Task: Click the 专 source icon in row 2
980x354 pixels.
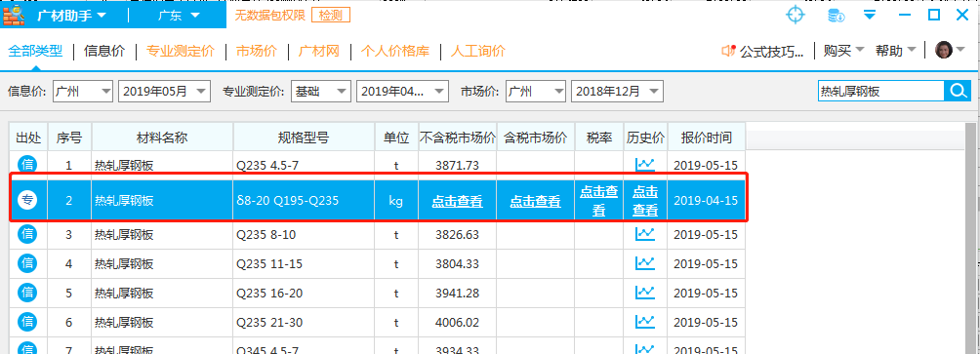Action: pos(28,201)
